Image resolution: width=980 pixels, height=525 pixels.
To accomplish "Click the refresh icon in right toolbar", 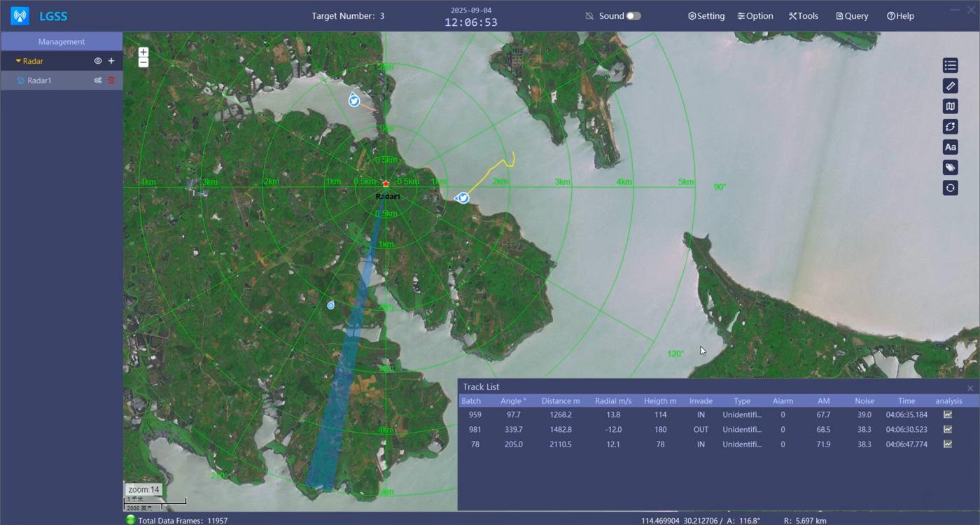I will 950,188.
